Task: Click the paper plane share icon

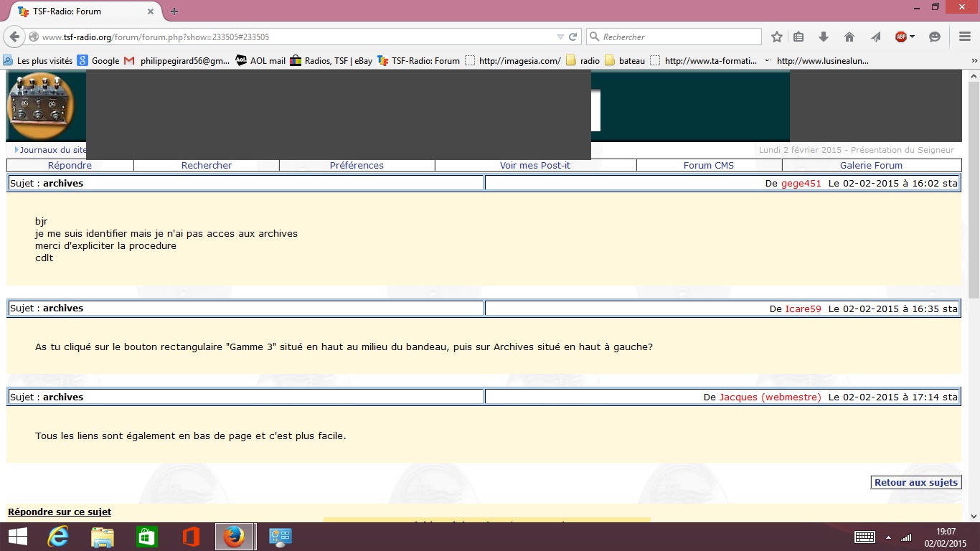Action: pos(875,37)
